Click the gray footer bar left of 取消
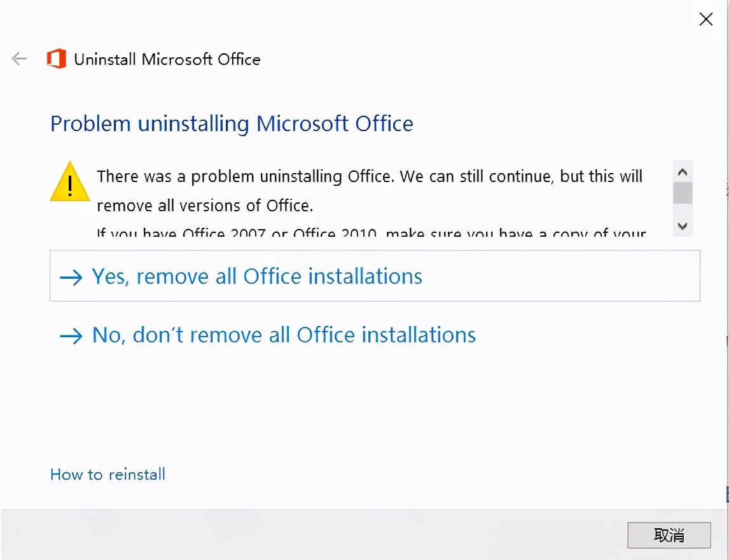 coord(318,535)
